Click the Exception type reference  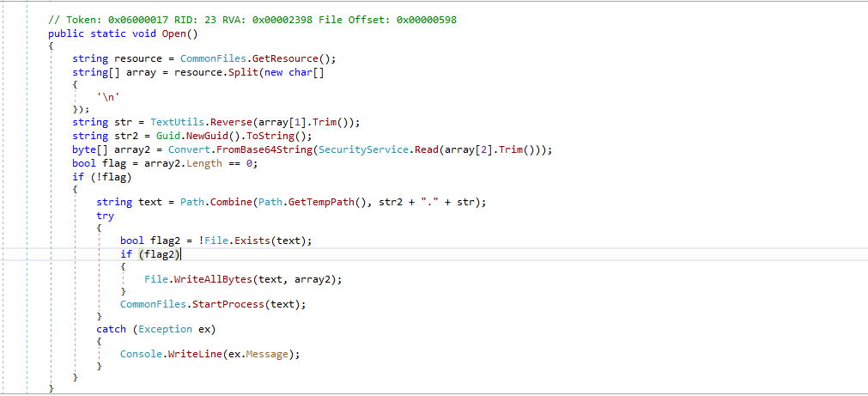(165, 329)
